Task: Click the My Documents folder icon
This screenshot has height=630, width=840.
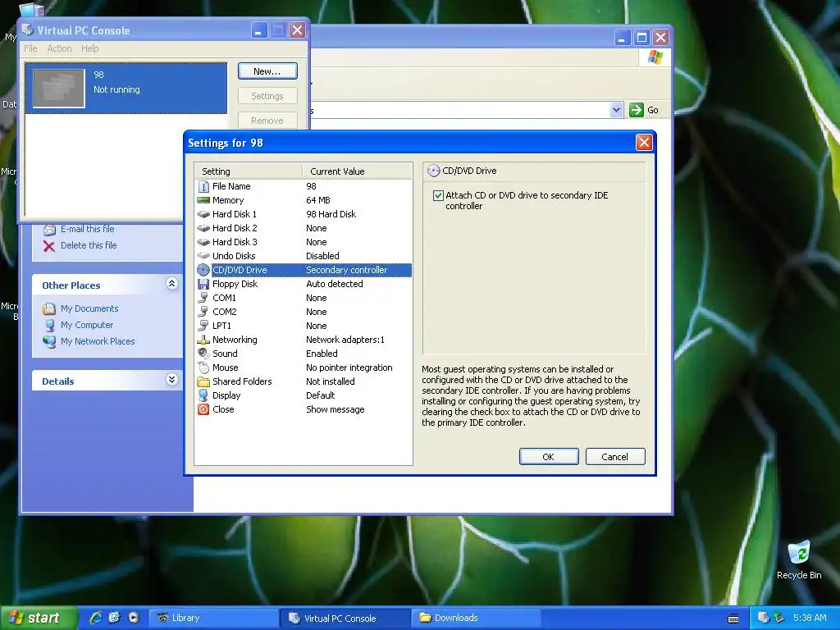Action: pos(49,308)
